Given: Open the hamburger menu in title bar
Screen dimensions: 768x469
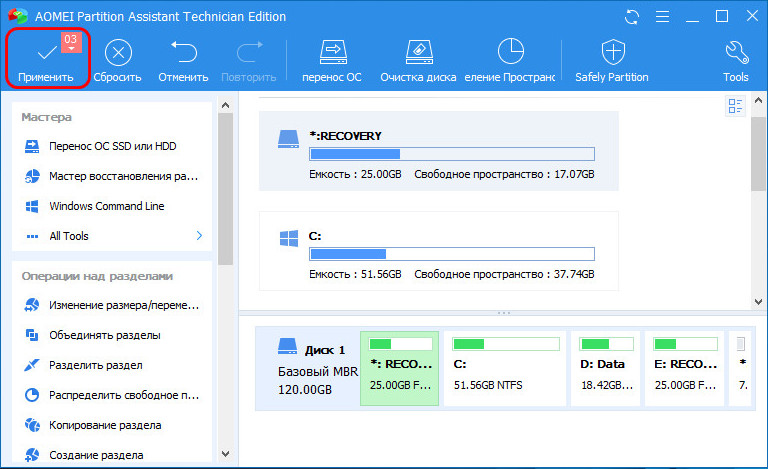Looking at the screenshot, I should point(662,17).
